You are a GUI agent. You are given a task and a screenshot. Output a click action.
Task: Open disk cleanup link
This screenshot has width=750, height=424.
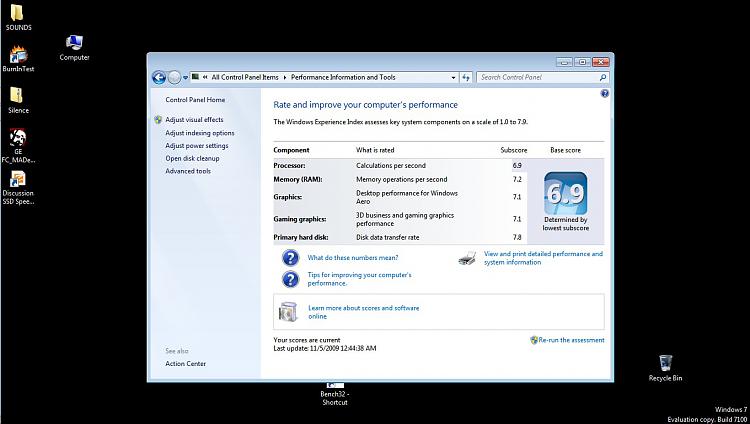pos(192,158)
